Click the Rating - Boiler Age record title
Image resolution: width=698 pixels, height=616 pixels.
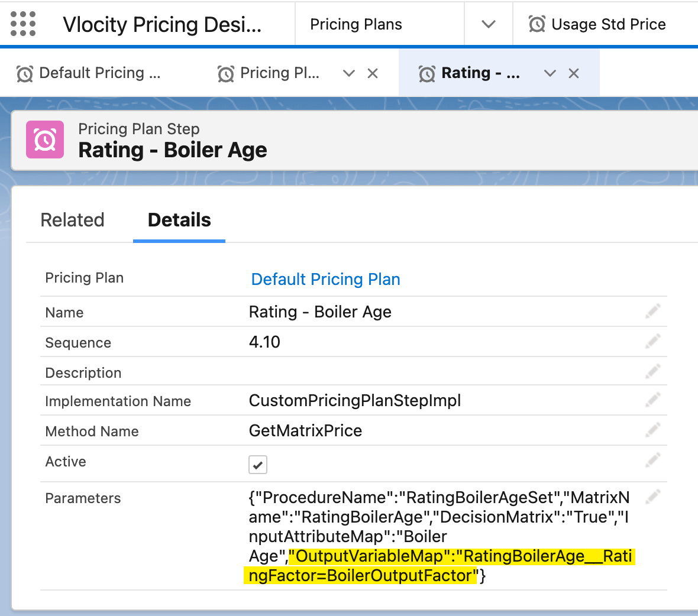(x=173, y=150)
